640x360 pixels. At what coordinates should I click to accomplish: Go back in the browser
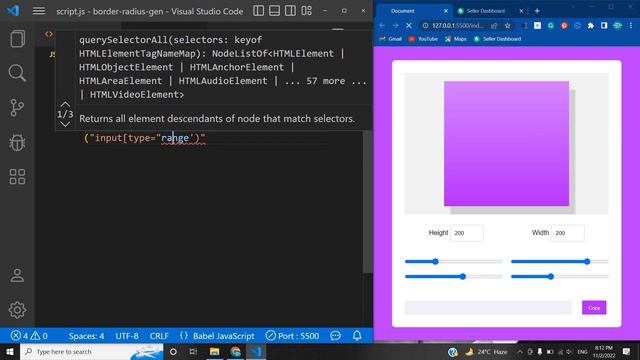point(382,25)
